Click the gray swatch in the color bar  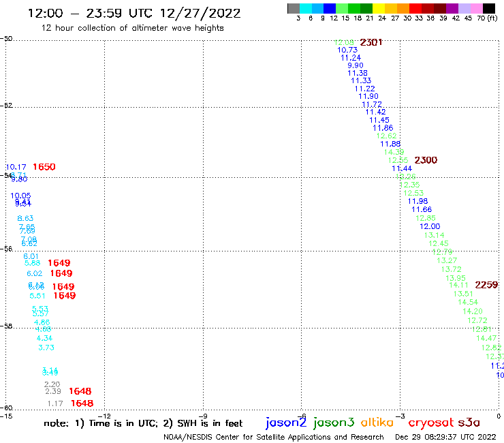pos(294,8)
